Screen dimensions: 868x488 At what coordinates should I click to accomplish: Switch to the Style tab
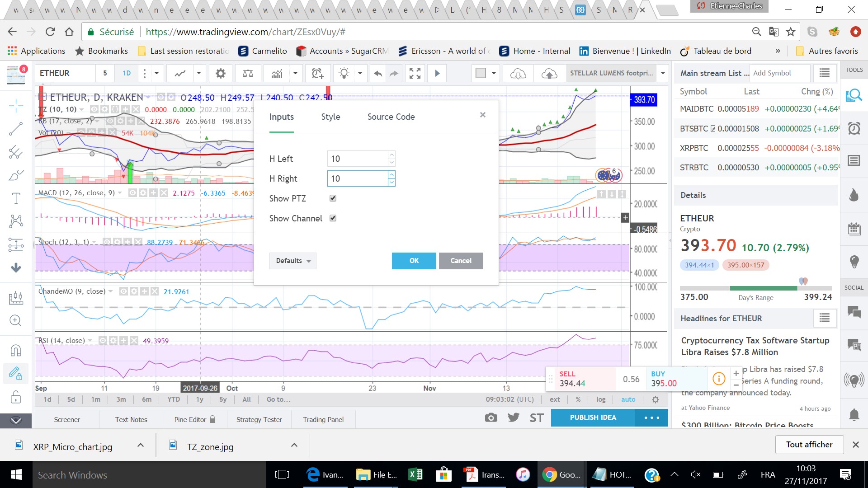(330, 117)
